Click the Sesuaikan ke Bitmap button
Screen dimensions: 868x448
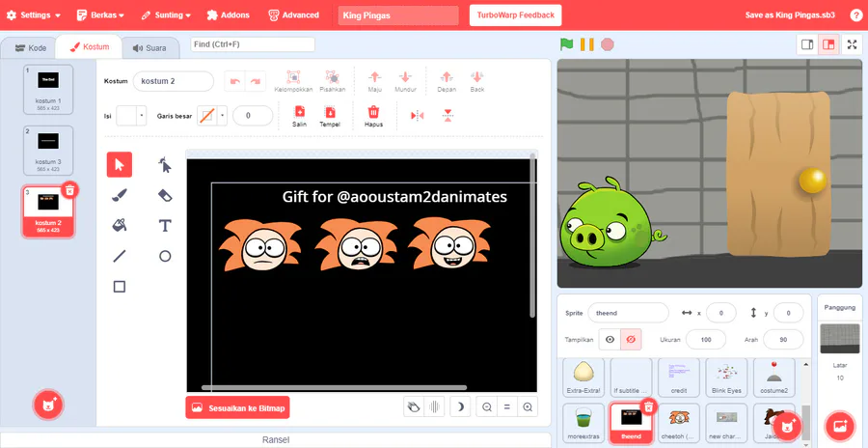tap(237, 407)
